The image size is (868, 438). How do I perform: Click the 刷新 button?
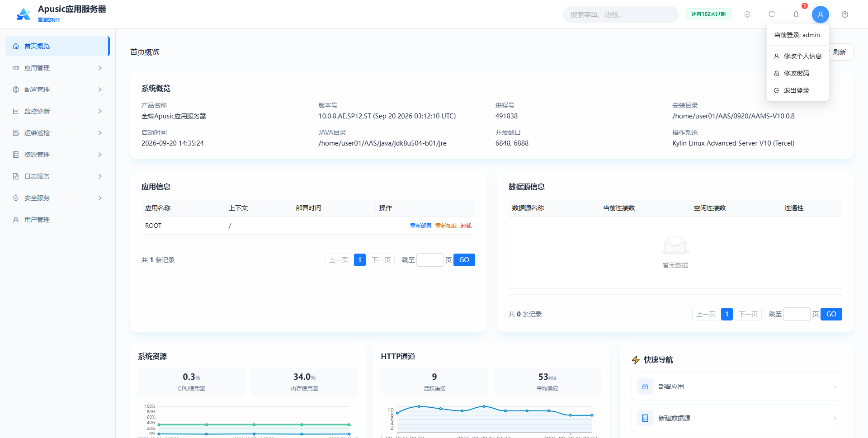point(840,52)
